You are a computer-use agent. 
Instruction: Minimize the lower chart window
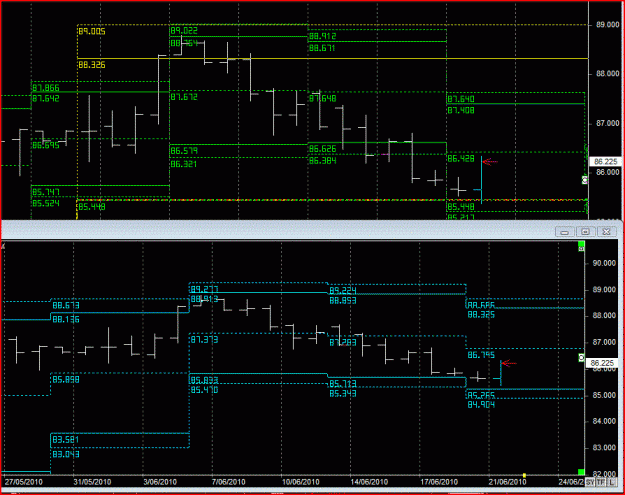564,232
